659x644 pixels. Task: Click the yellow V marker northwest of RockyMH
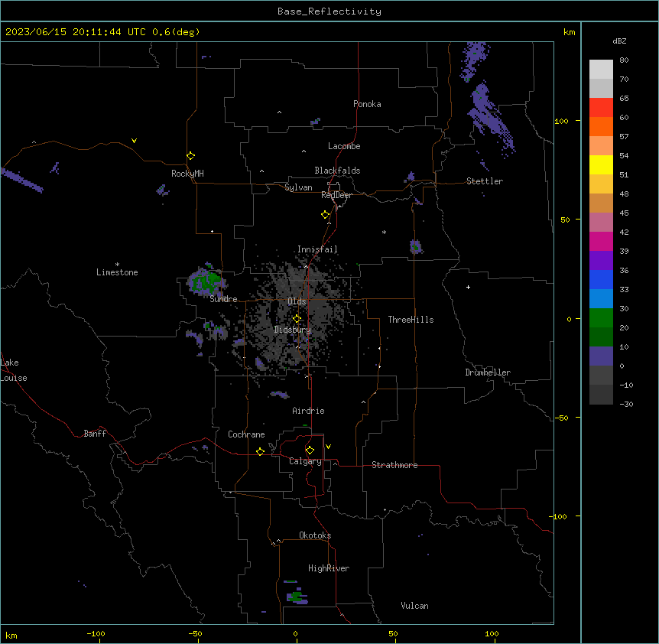134,141
